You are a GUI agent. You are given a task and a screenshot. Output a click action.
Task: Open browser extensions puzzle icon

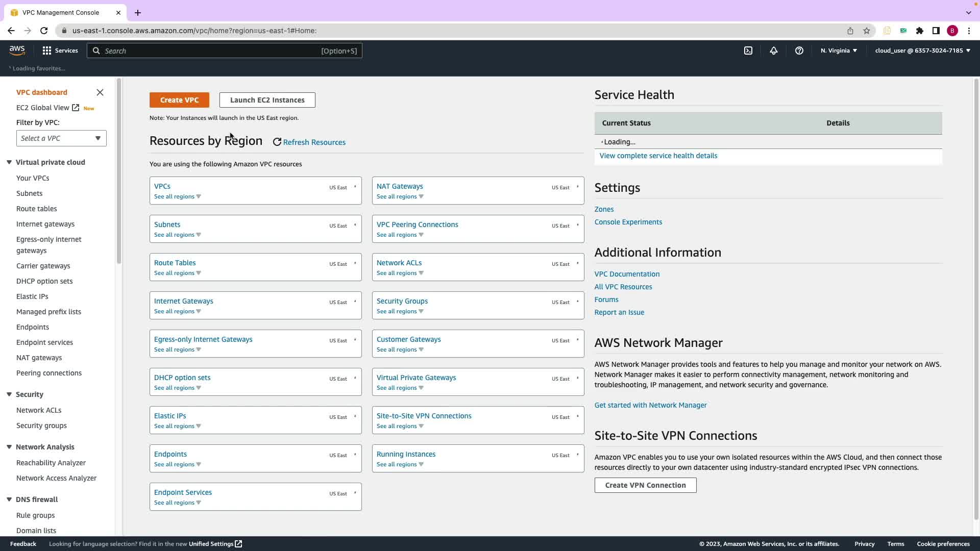click(920, 31)
